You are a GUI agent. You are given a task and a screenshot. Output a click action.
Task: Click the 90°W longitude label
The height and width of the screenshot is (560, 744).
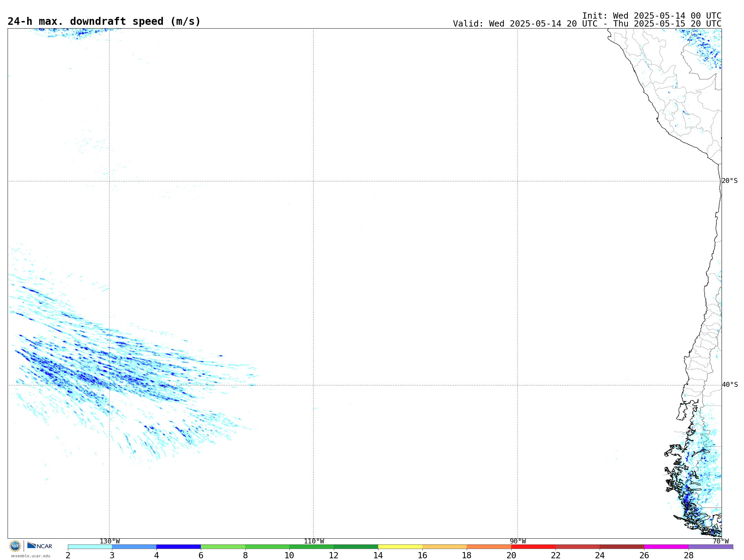518,541
